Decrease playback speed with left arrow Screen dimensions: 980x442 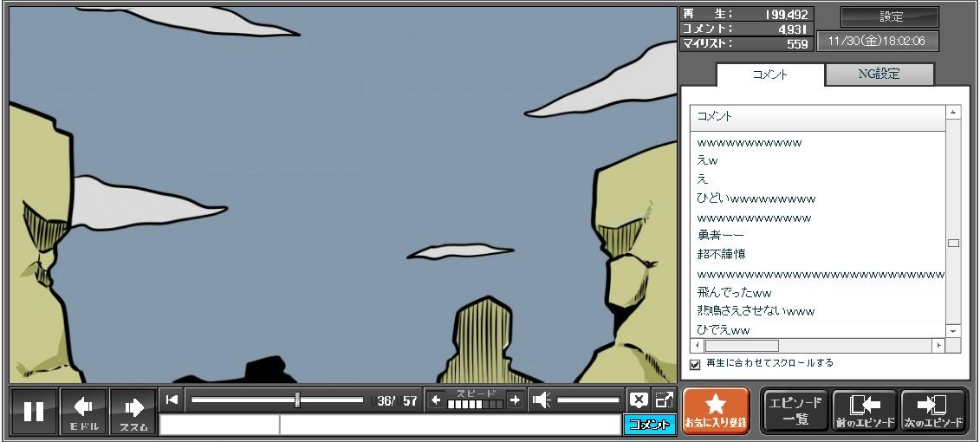point(436,400)
